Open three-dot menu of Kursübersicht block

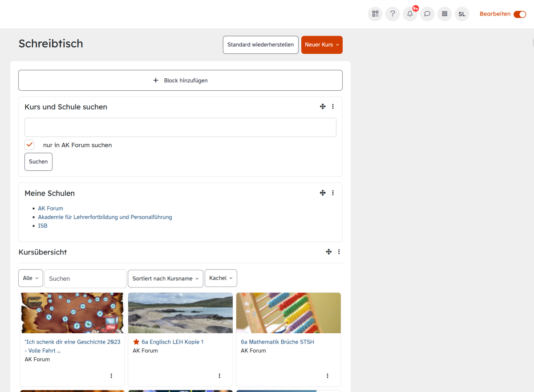(339, 252)
